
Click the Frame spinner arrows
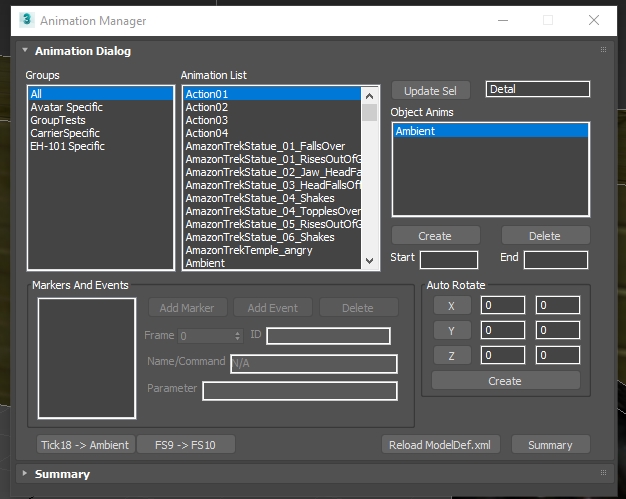coord(238,336)
